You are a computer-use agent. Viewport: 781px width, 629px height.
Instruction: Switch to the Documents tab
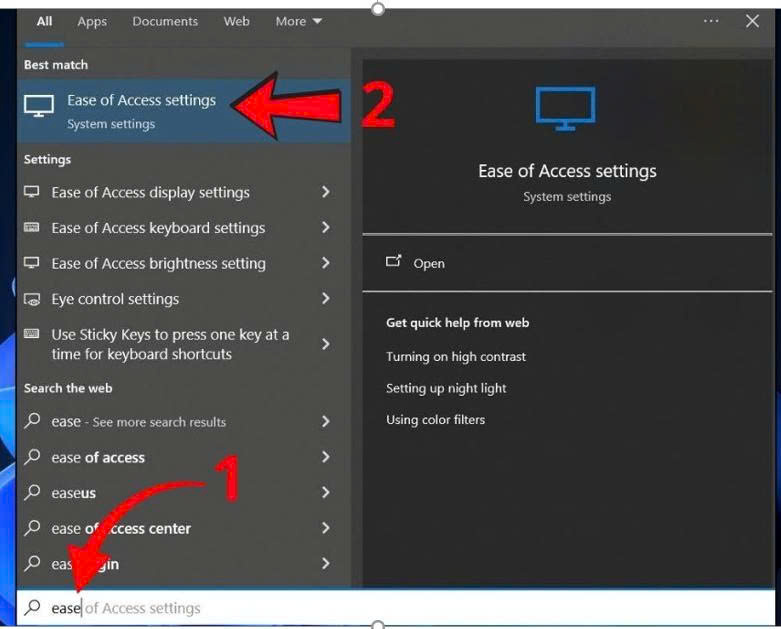pos(165,21)
